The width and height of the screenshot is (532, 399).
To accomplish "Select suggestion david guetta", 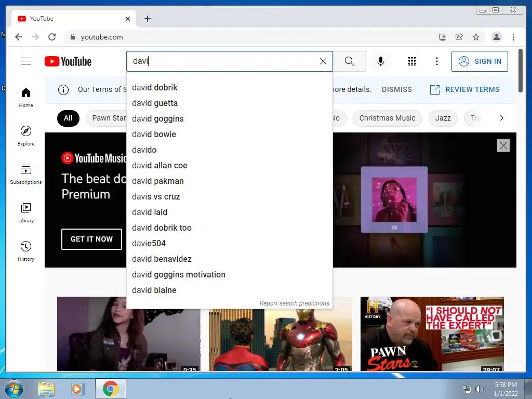I will 229,103.
